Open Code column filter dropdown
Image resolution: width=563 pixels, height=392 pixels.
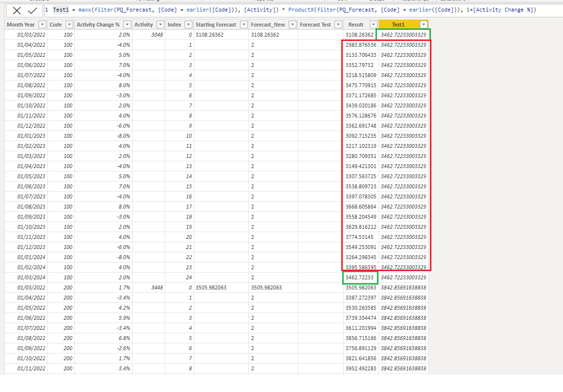pos(70,25)
